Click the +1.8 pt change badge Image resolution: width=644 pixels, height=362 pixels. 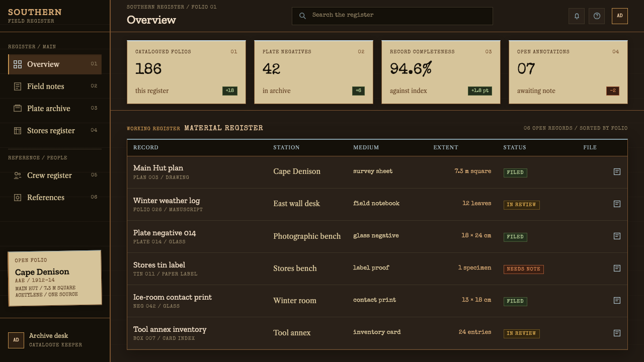click(x=480, y=90)
